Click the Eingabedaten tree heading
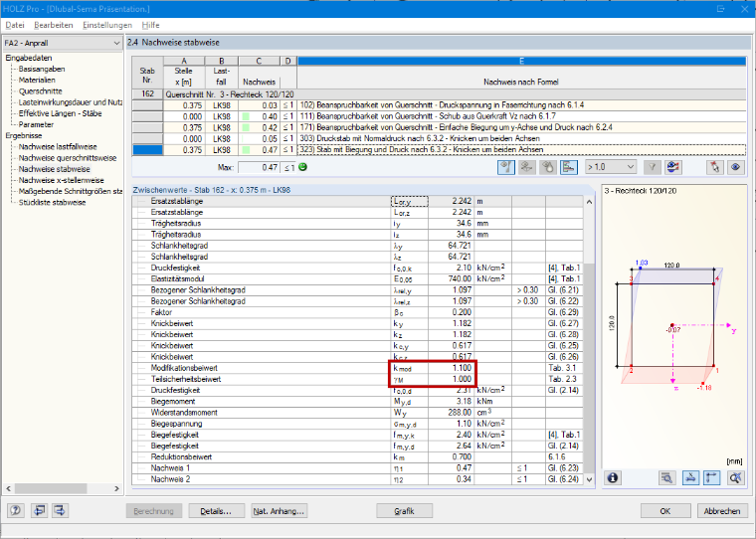This screenshot has height=539, width=756. point(29,58)
